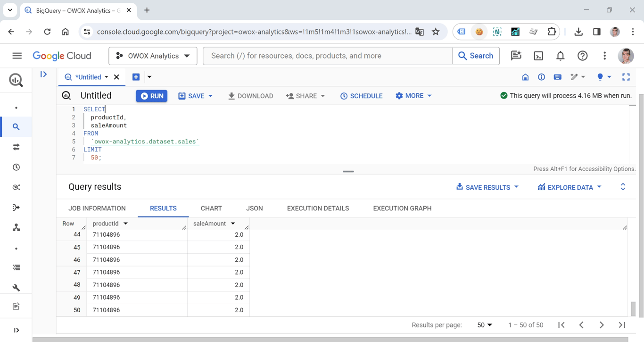Open Explore Data dropdown
Image resolution: width=644 pixels, height=342 pixels.
point(570,187)
